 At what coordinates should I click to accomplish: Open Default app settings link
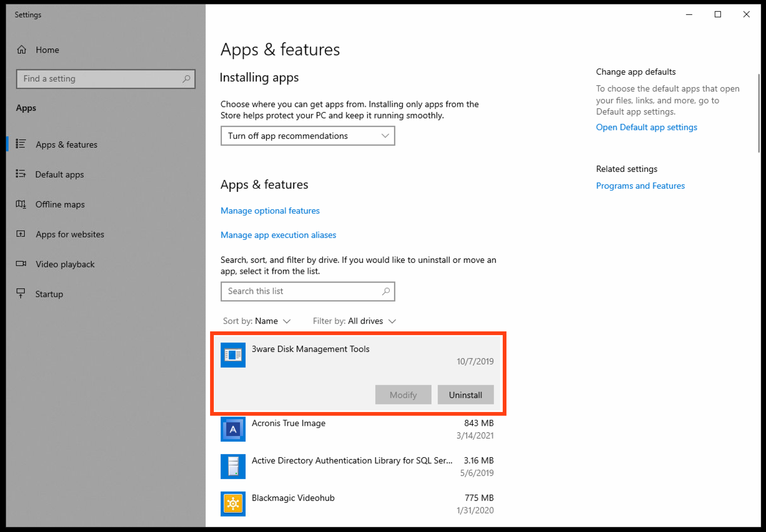point(646,127)
